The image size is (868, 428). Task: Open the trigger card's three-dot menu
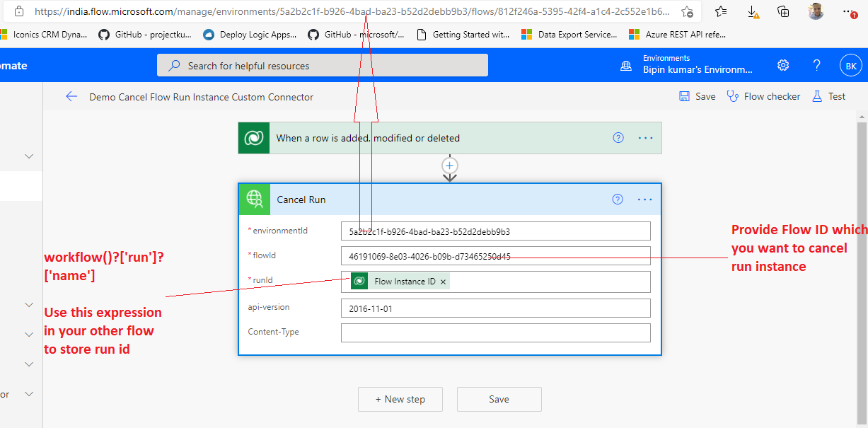pyautogui.click(x=645, y=138)
